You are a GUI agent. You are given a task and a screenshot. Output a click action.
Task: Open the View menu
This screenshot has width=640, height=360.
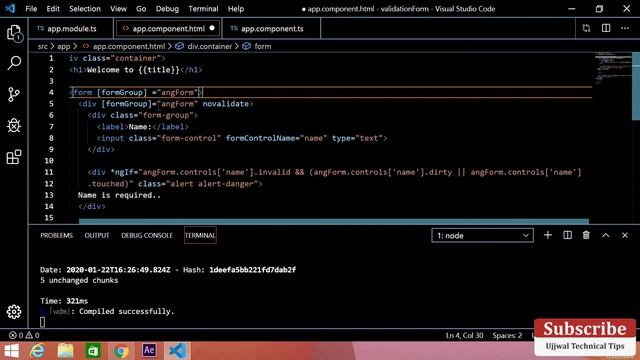pyautogui.click(x=118, y=9)
